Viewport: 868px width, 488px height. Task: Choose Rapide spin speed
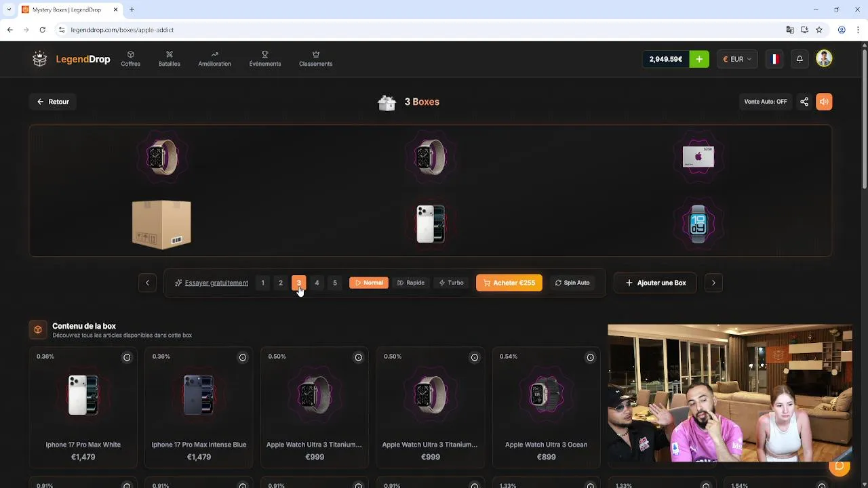click(x=411, y=283)
